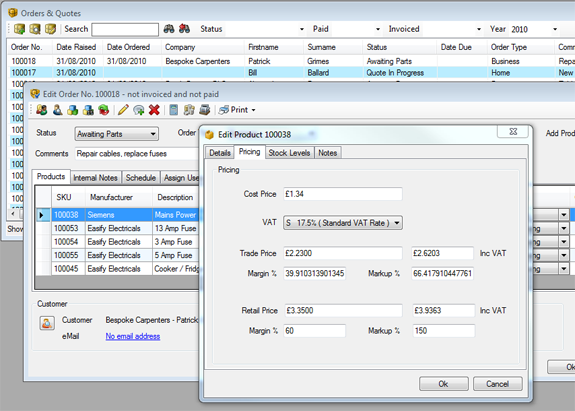
Task: Click the No email address link
Action: pos(133,336)
